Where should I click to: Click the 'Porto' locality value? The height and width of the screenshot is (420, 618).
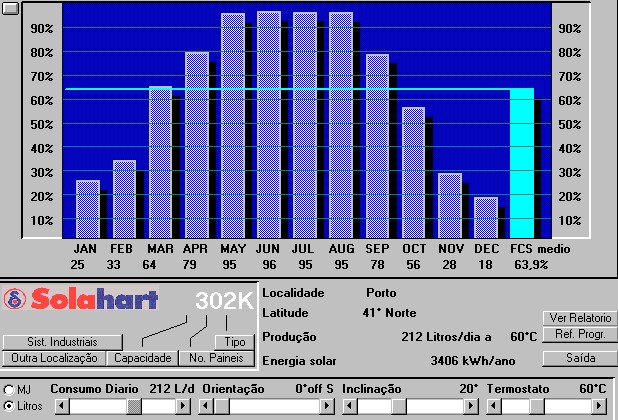point(381,293)
